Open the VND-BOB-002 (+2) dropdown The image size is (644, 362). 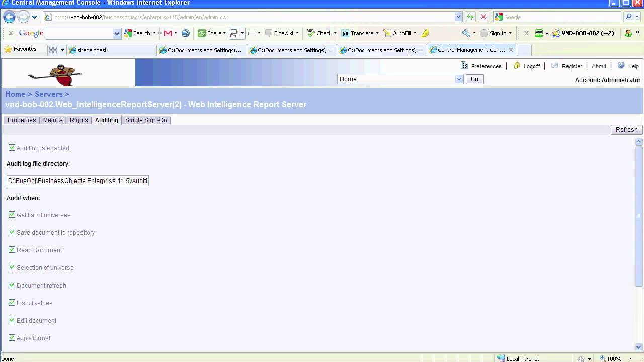click(583, 33)
